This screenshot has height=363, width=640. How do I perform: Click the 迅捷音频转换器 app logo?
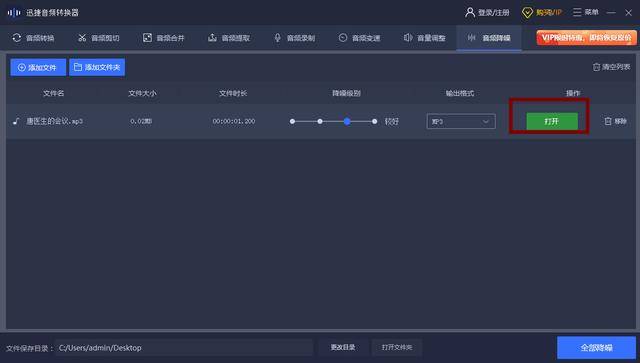(14, 13)
